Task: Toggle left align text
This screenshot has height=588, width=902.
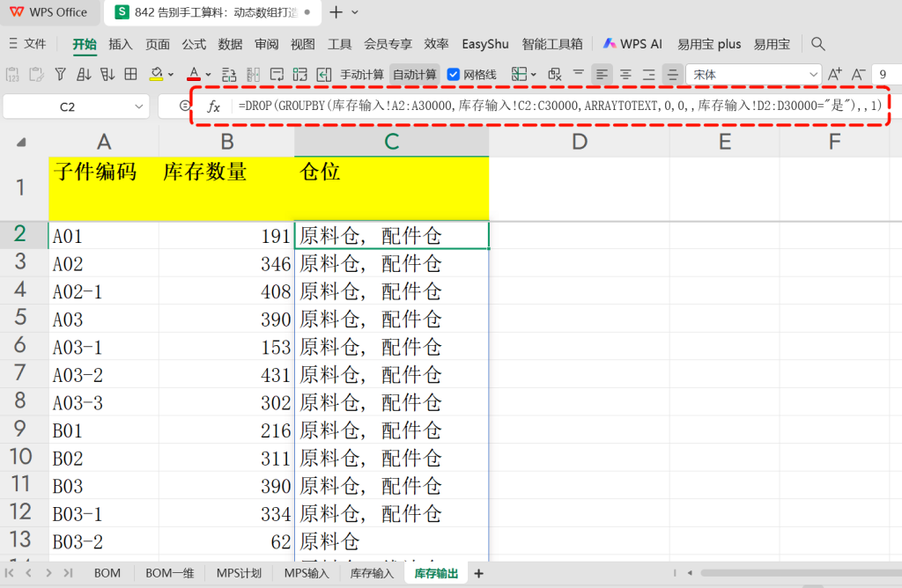Action: click(x=602, y=75)
